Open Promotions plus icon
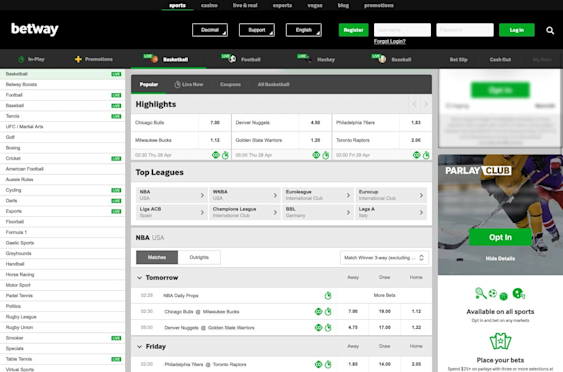 pyautogui.click(x=78, y=59)
